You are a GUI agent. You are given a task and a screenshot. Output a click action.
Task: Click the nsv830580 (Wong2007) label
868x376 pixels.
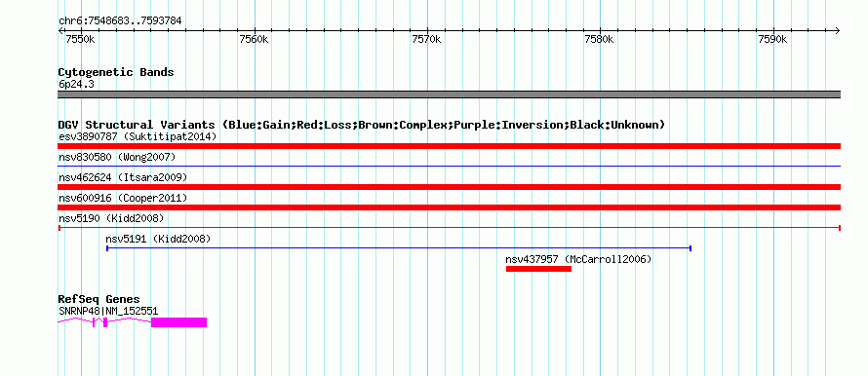click(117, 157)
